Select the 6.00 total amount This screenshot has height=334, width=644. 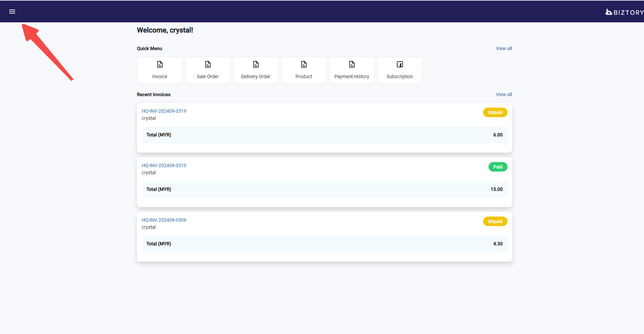click(x=498, y=135)
